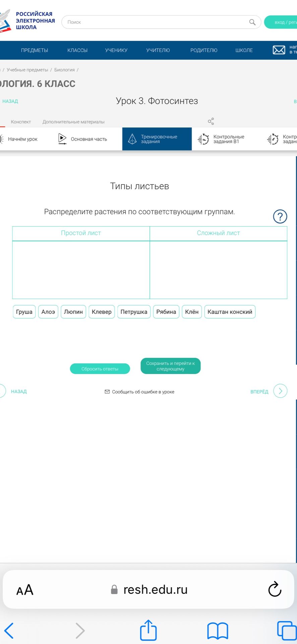Open the ПРЕДМЕТЫ menu item

35,50
